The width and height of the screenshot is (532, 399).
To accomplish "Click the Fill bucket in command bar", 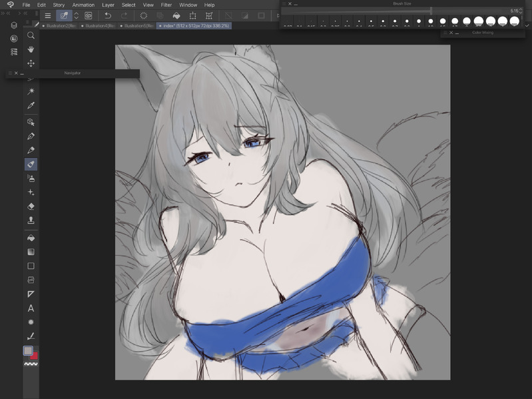I will click(176, 15).
